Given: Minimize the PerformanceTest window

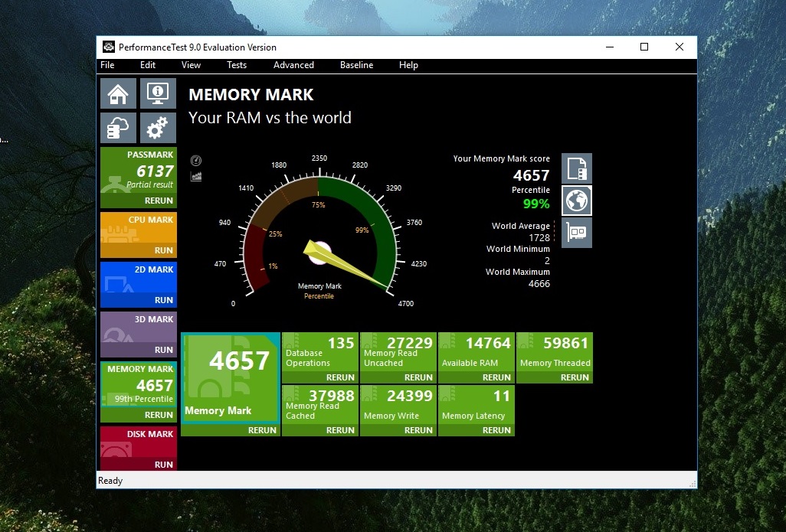Looking at the screenshot, I should [610, 47].
